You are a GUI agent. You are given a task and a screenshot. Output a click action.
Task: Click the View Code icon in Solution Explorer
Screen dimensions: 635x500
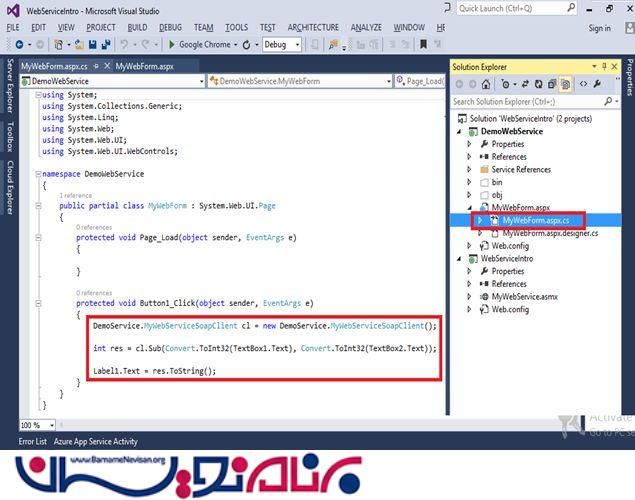click(x=583, y=85)
